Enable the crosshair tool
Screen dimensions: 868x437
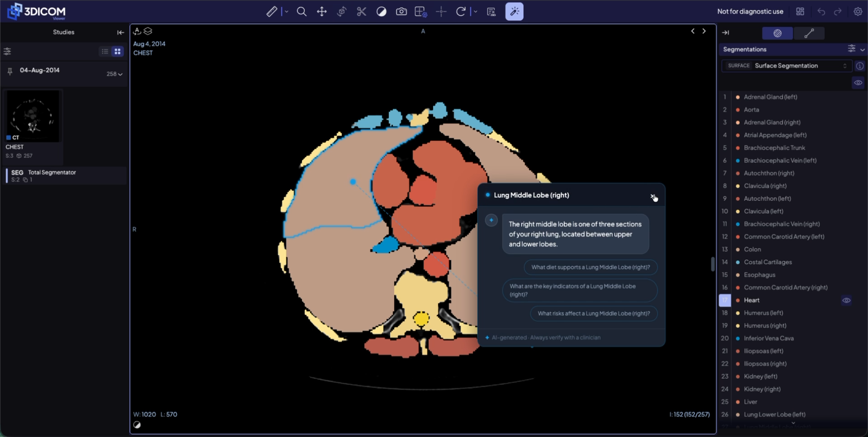(x=441, y=12)
